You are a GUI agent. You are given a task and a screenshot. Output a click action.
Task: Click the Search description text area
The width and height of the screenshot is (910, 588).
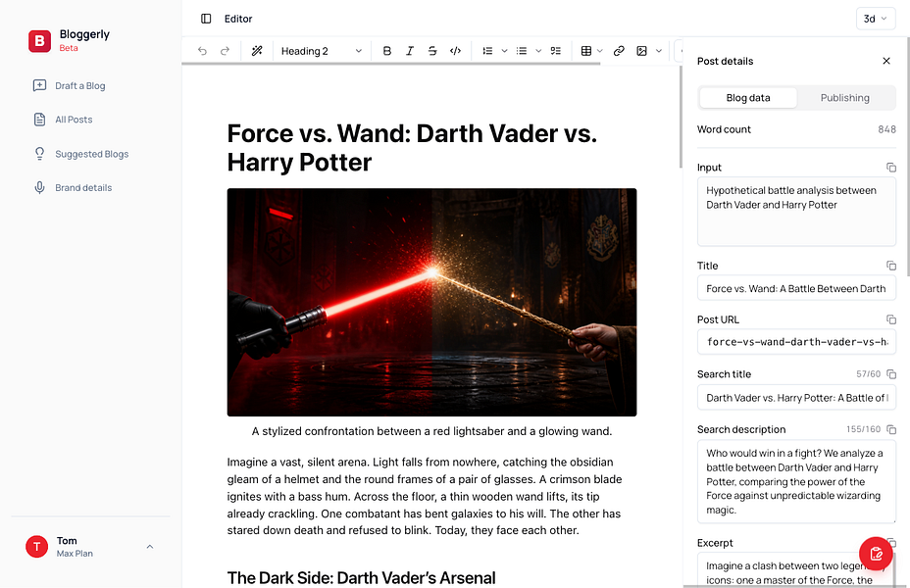[796, 481]
